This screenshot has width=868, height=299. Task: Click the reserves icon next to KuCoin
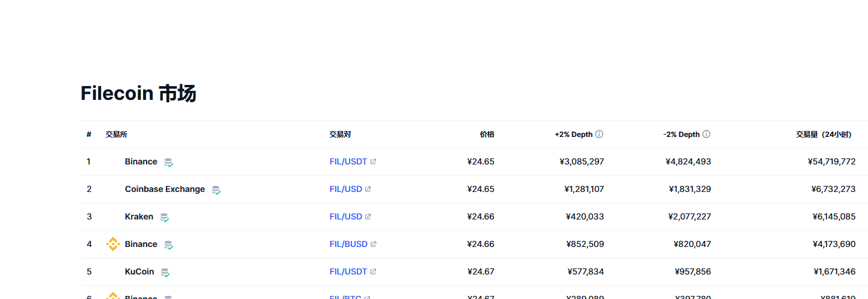pyautogui.click(x=165, y=273)
